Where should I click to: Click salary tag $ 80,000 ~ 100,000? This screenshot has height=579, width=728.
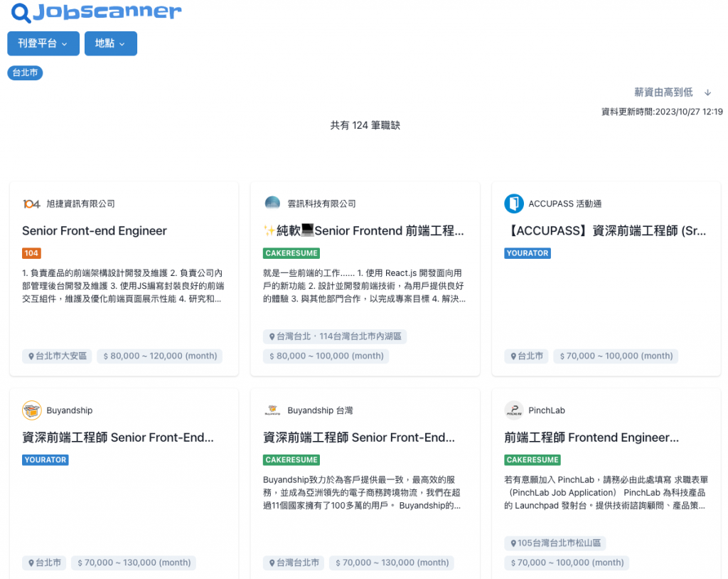click(326, 356)
